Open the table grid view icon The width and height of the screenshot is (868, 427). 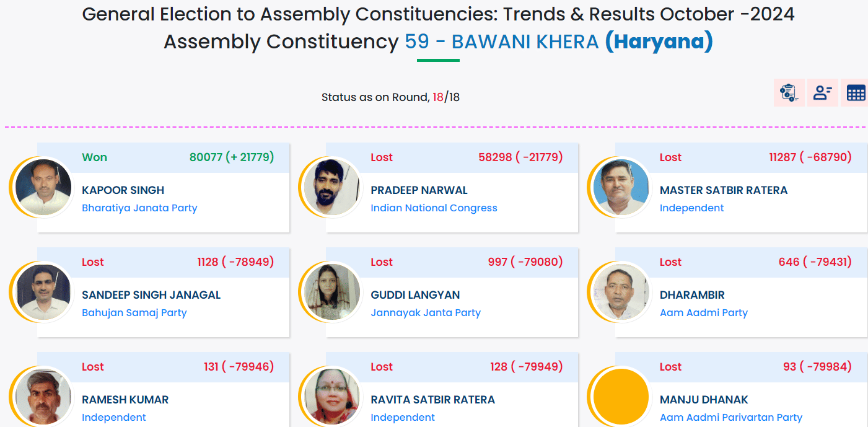pos(856,93)
